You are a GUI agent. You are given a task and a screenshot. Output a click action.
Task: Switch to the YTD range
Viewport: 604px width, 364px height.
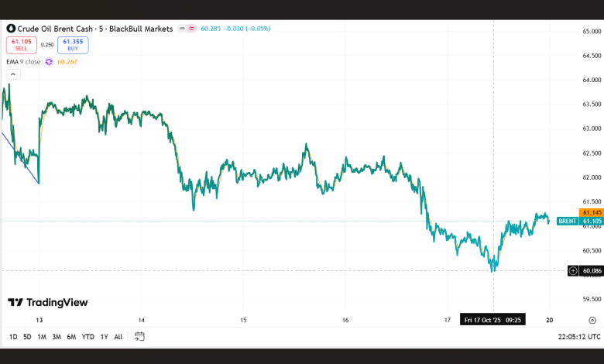click(x=88, y=336)
